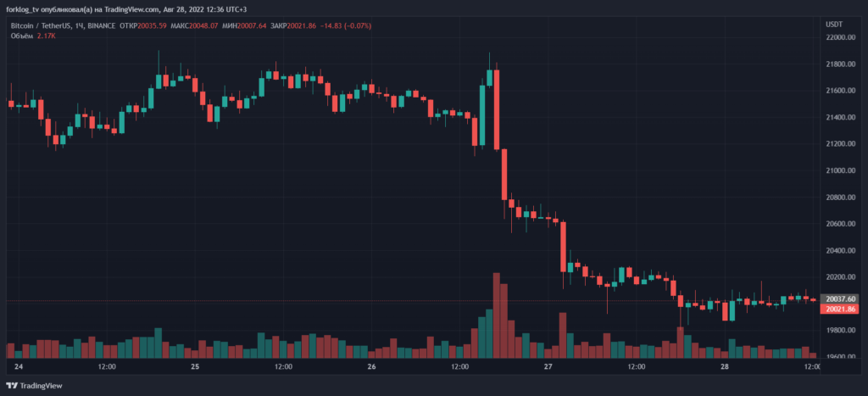This screenshot has width=868, height=396.
Task: Click the 21000.00 price axis label
Action: coord(840,170)
